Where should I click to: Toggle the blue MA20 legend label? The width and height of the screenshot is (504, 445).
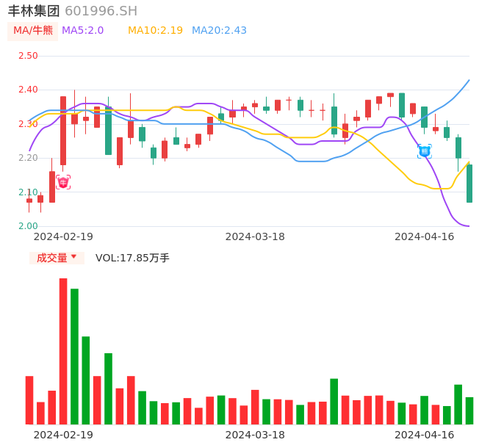click(219, 31)
